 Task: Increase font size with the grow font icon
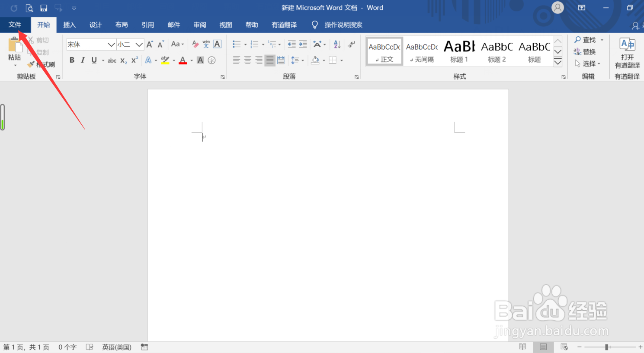(x=150, y=44)
